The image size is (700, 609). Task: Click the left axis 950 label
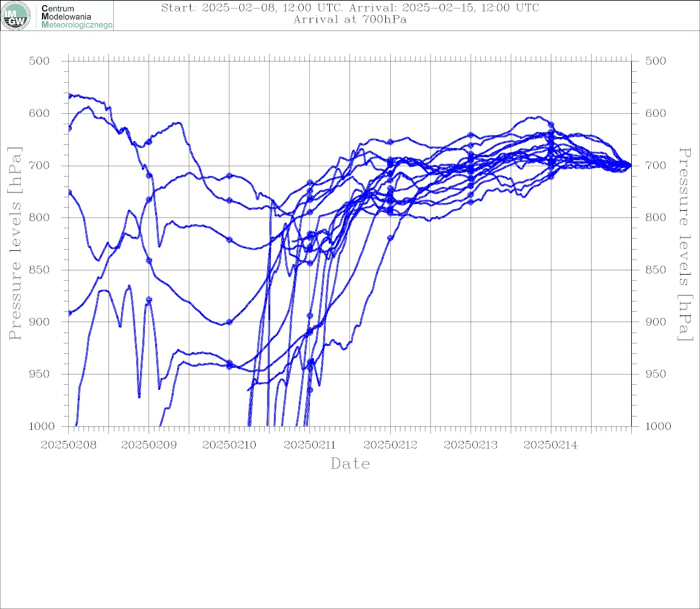40,374
